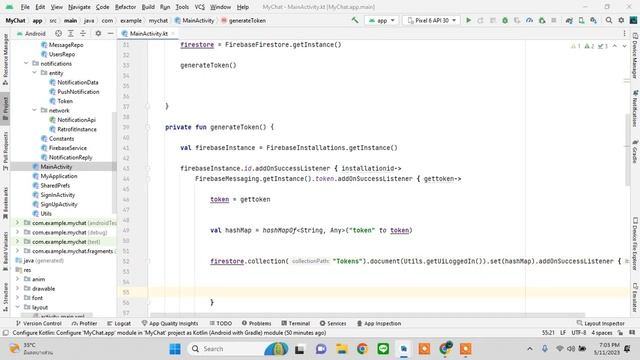Open the Build menu
Screen dimensions: 640x360
(148, 7)
